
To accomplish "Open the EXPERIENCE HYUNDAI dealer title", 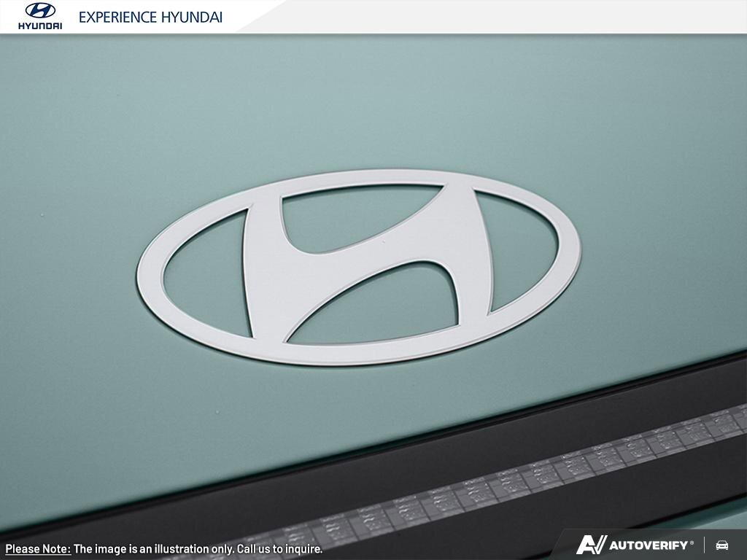I will tap(150, 17).
